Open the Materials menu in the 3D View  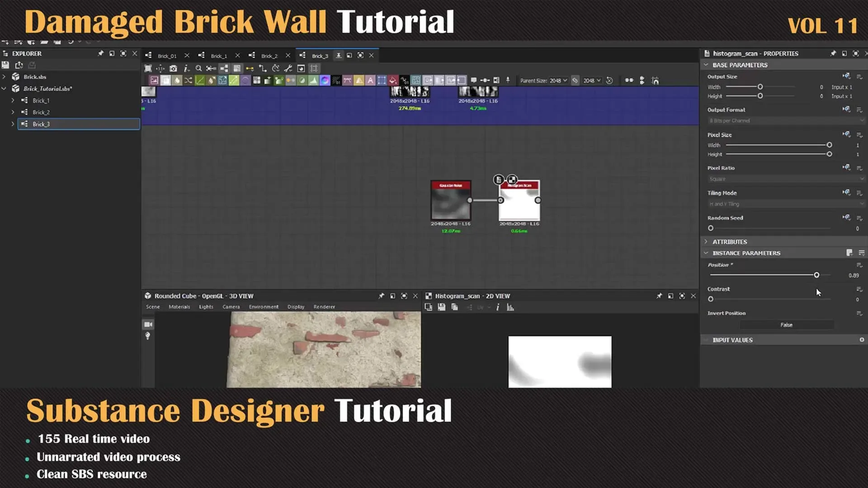pyautogui.click(x=179, y=307)
